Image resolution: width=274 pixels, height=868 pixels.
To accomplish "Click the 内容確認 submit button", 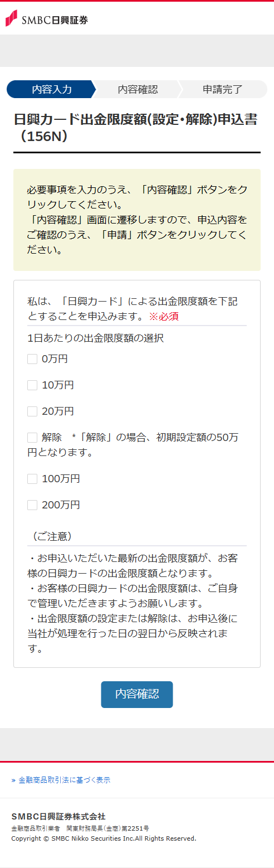I will (x=137, y=694).
